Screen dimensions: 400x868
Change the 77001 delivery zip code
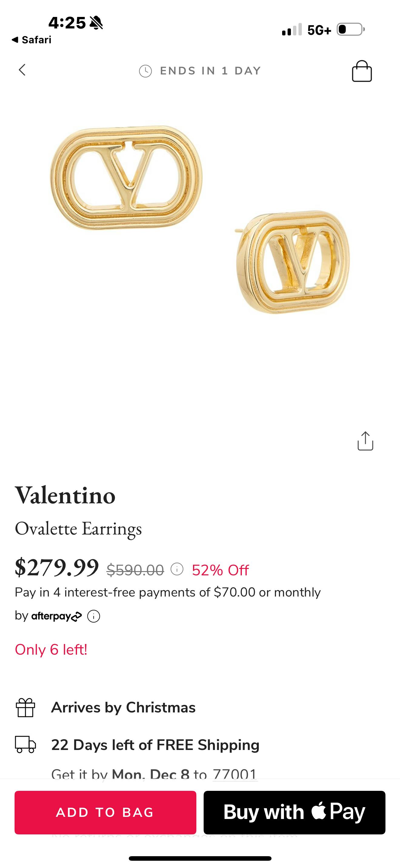point(235,774)
